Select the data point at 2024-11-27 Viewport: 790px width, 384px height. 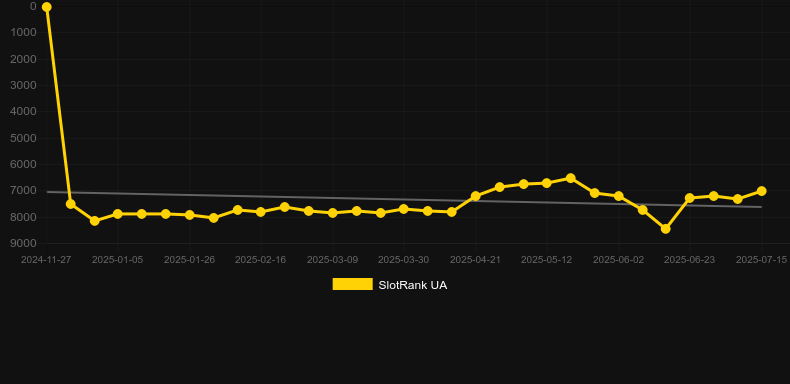[x=46, y=7]
